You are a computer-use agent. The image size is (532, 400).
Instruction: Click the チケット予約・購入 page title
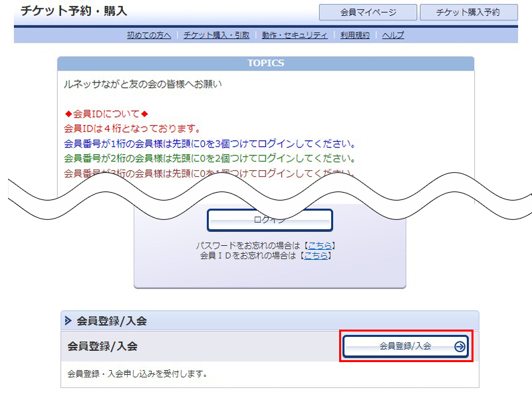(x=74, y=11)
